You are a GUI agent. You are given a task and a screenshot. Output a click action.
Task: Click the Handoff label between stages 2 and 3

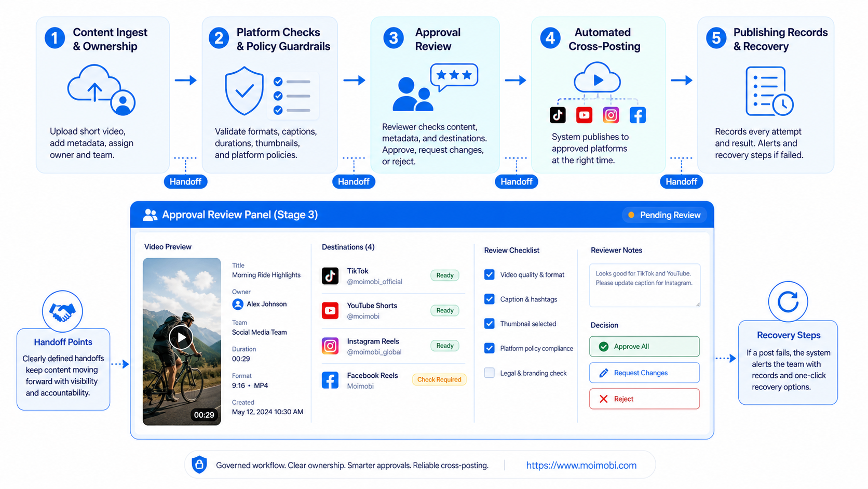click(354, 181)
